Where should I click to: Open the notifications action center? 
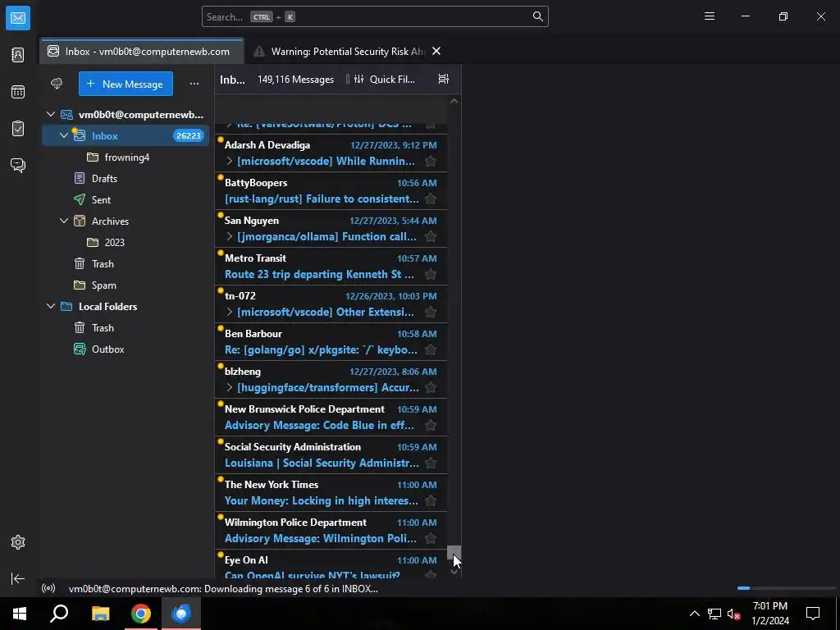click(813, 614)
